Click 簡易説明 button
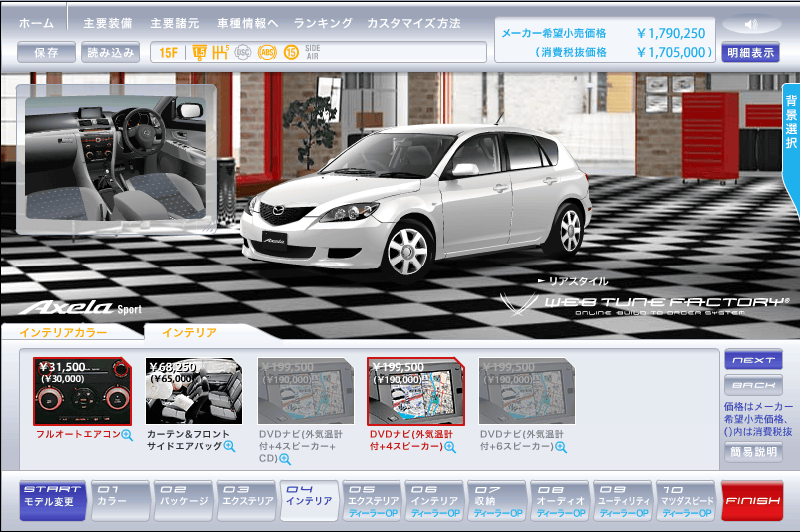This screenshot has height=532, width=800. point(754,452)
